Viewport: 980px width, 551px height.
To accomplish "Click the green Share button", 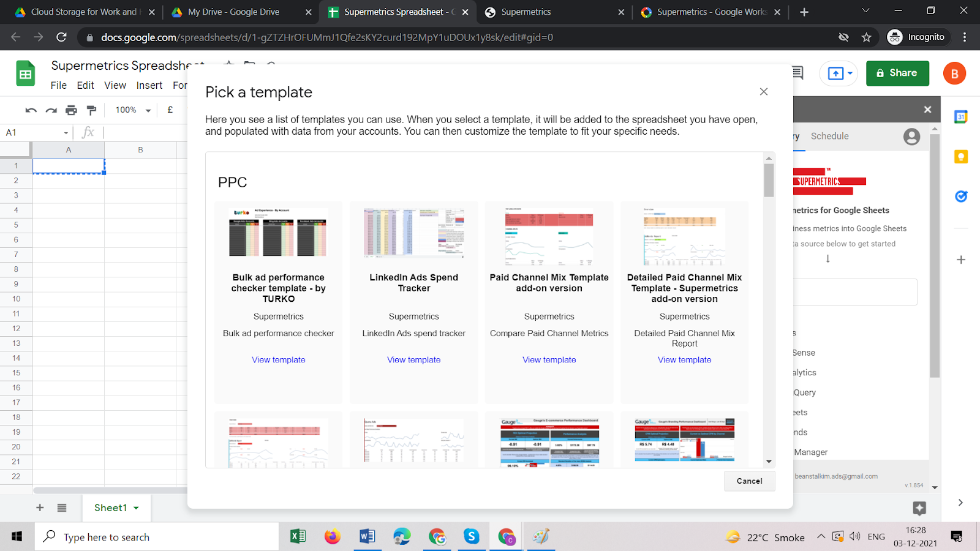I will click(897, 73).
